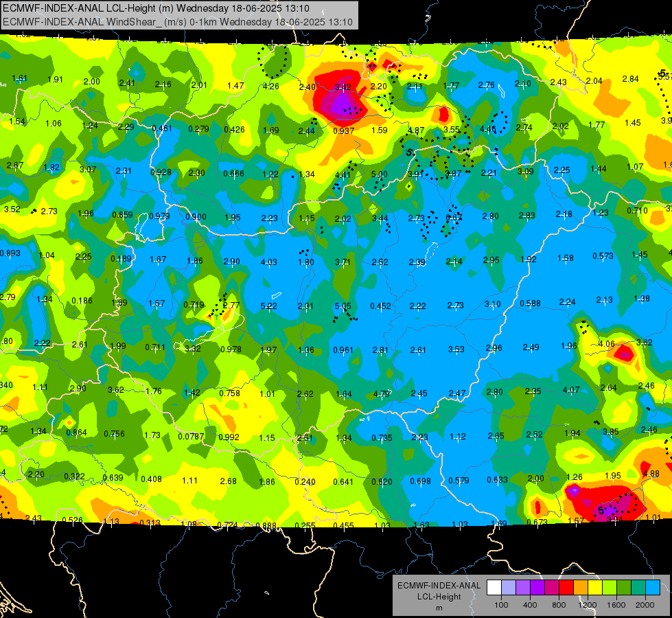Click the magenta legend color swatch
The width and height of the screenshot is (672, 618).
tap(552, 588)
